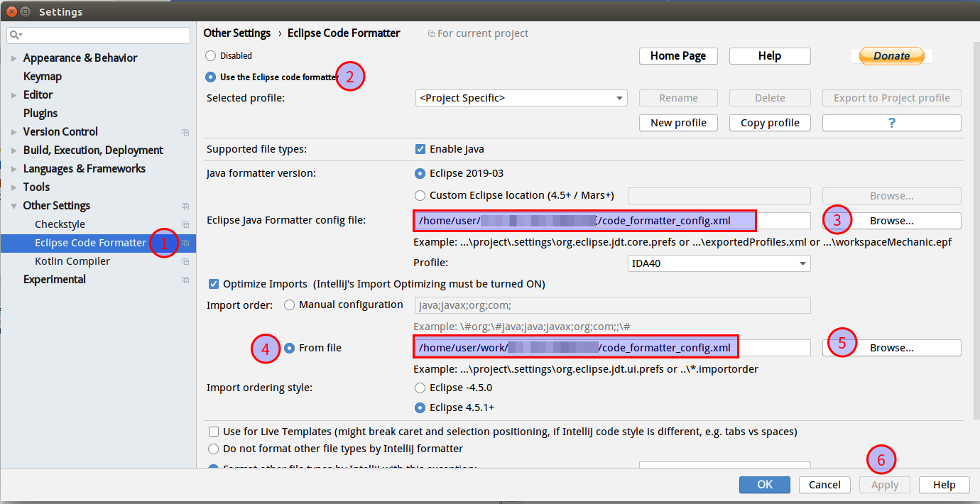Open the Experimental settings page
Viewport: 980px width, 504px height.
pyautogui.click(x=54, y=280)
